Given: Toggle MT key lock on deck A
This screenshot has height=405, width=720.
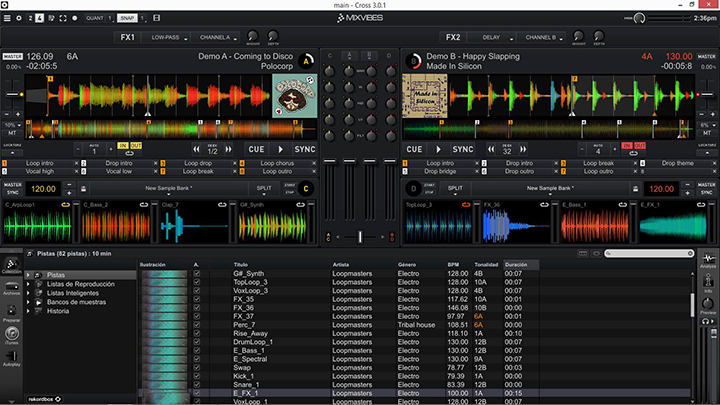Looking at the screenshot, I should 12,133.
